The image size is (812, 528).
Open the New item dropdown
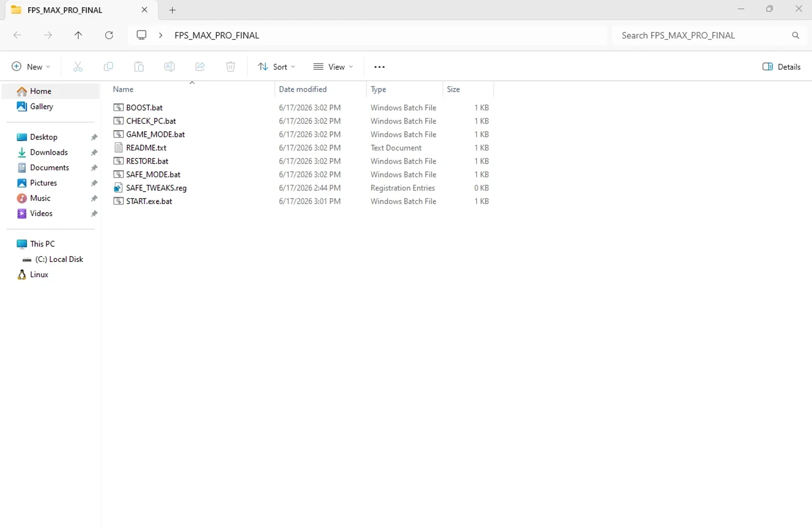click(x=31, y=67)
